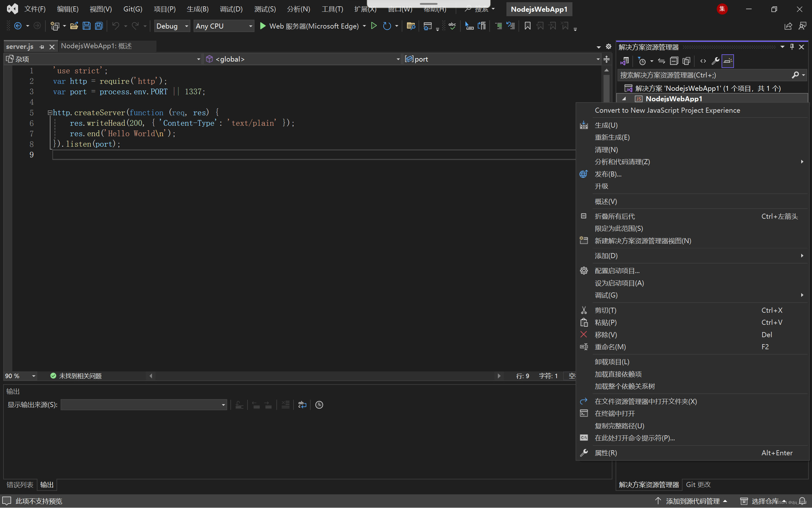Open the Any CPU platform dropdown
The height and width of the screenshot is (508, 812).
[224, 26]
